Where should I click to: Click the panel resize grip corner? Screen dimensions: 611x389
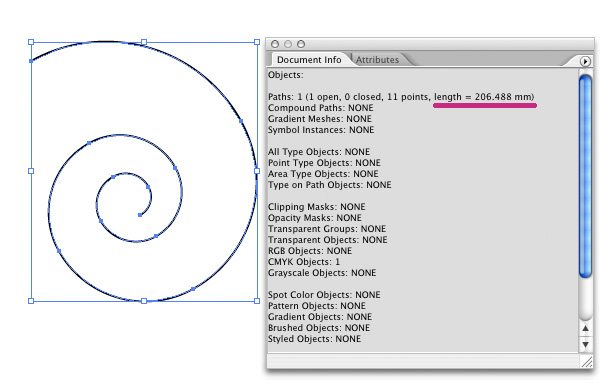pyautogui.click(x=586, y=362)
